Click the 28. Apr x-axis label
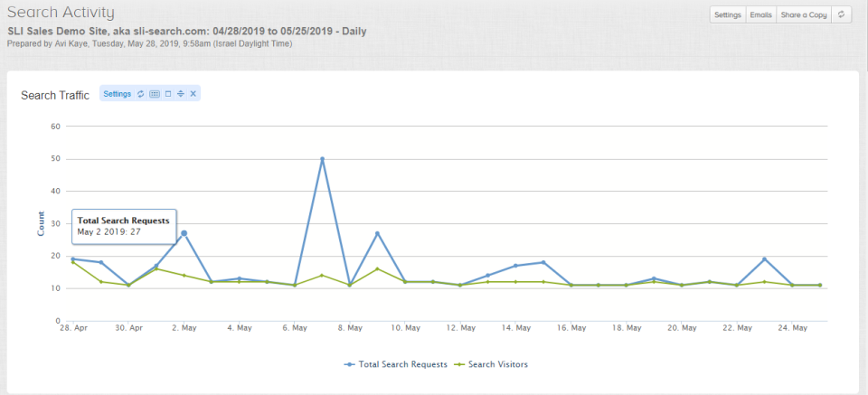 pos(73,328)
